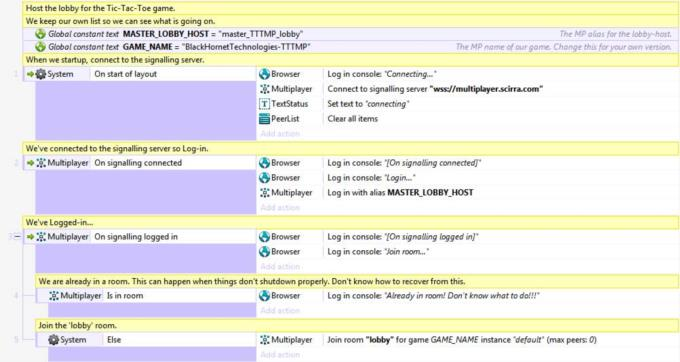Select action 'Connect to signalling server wss://multiplayer.scirra.com'
This screenshot has height=362, width=680.
435,89
